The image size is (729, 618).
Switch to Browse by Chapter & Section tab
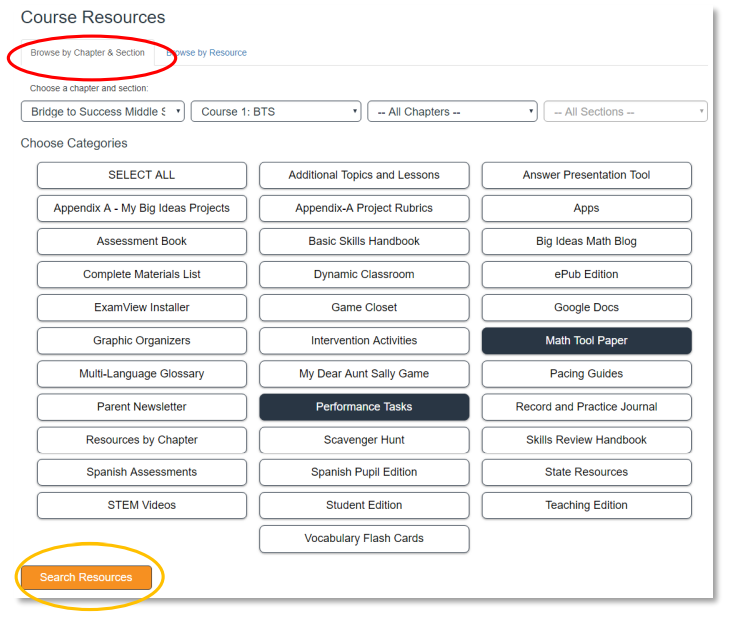point(87,53)
